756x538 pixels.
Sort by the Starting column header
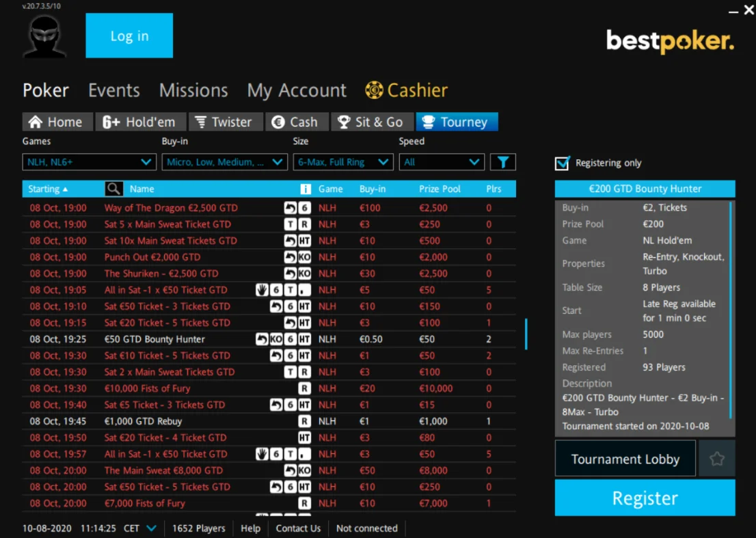click(x=48, y=189)
